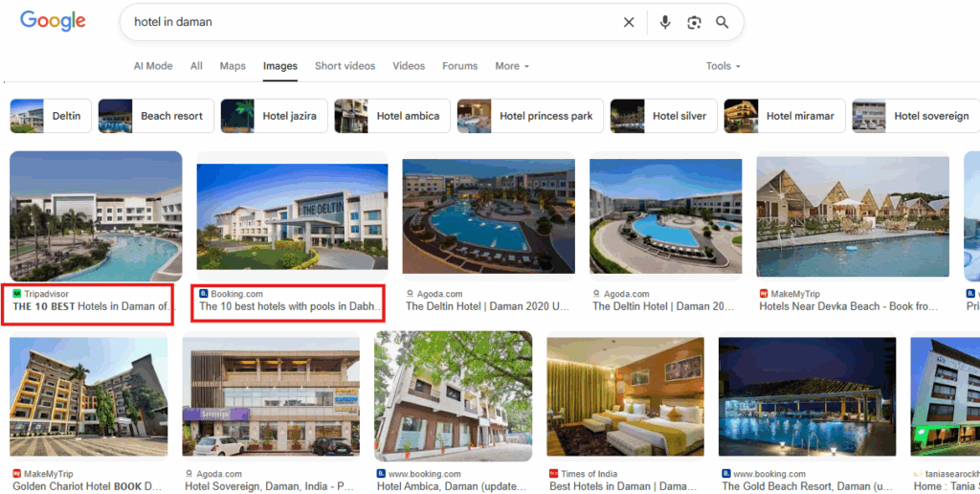Filter by the Beach resort chip

156,116
